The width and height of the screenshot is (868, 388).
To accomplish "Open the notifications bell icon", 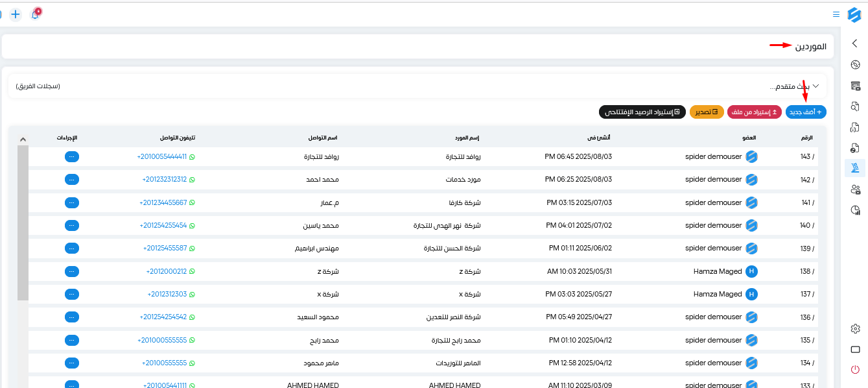I will (35, 14).
